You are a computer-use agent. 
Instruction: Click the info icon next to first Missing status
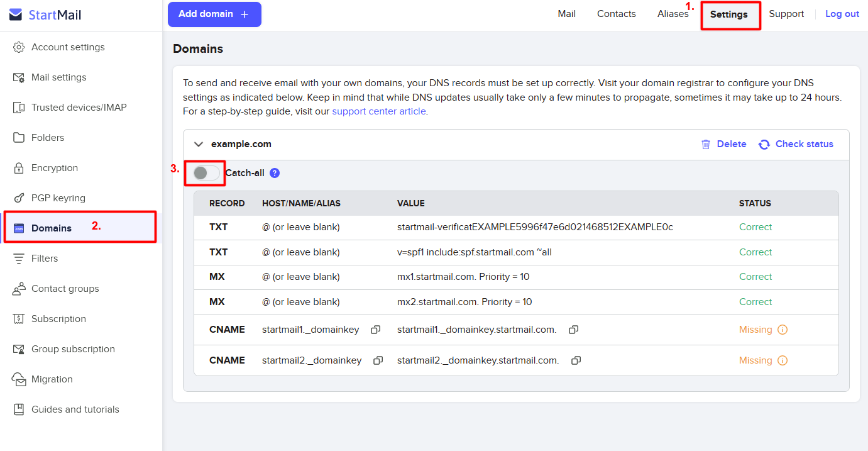pos(783,330)
